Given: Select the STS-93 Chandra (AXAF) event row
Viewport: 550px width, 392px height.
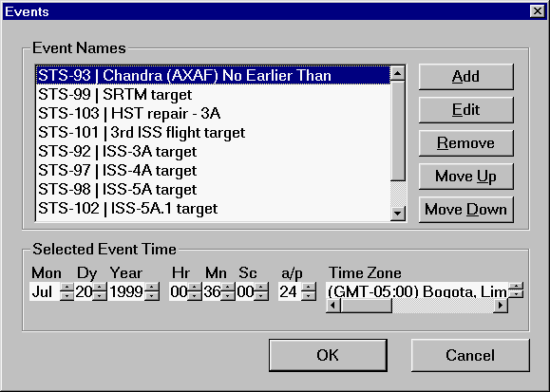Looking at the screenshot, I should [x=214, y=75].
